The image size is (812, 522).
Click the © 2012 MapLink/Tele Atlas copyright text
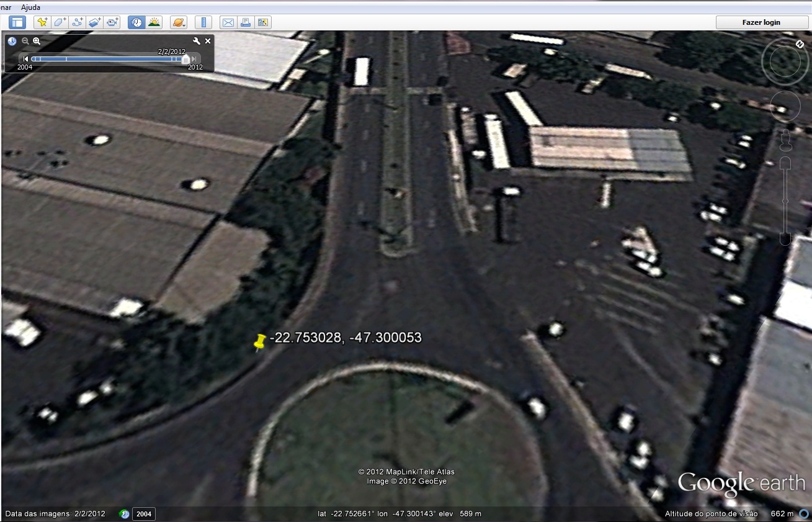coord(406,472)
